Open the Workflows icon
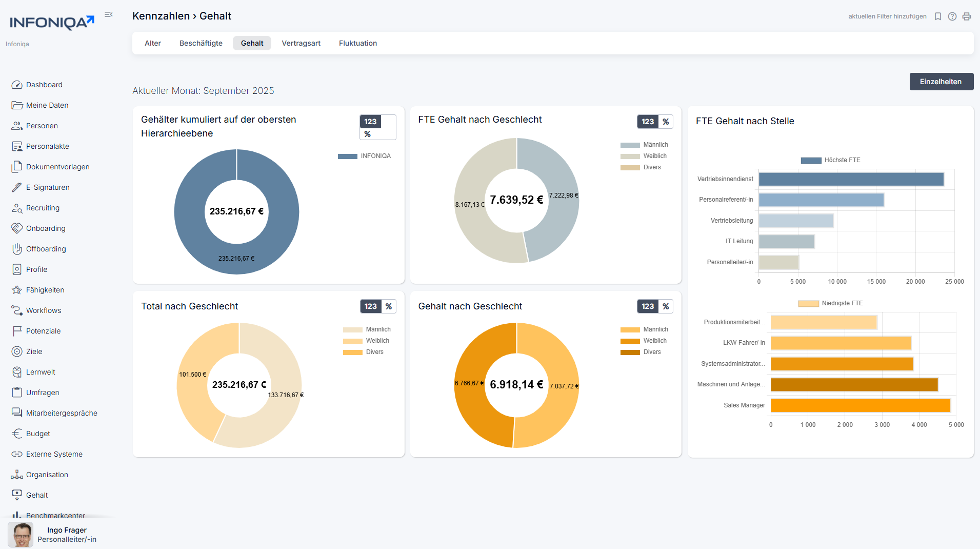Screen dimensions: 980x549 17,310
